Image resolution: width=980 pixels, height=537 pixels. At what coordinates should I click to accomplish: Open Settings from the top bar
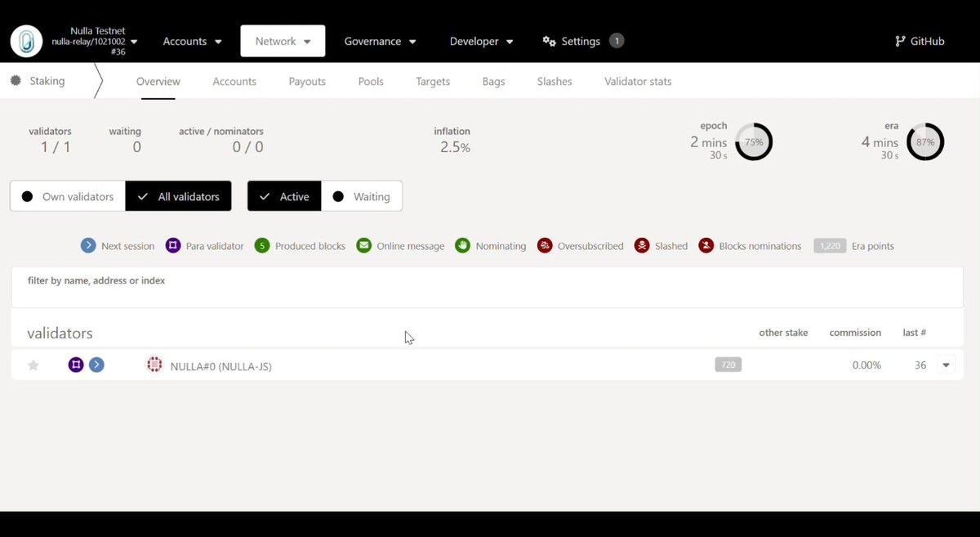pos(572,41)
